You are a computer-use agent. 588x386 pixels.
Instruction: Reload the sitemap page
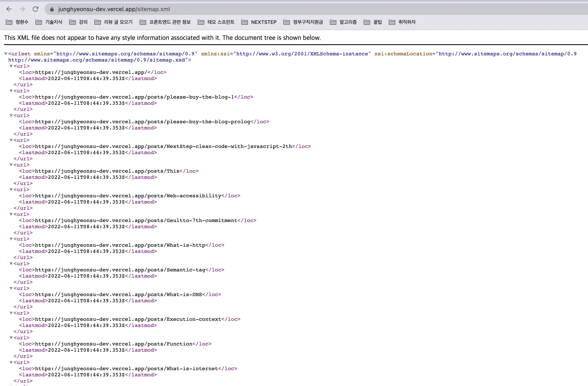(36, 9)
